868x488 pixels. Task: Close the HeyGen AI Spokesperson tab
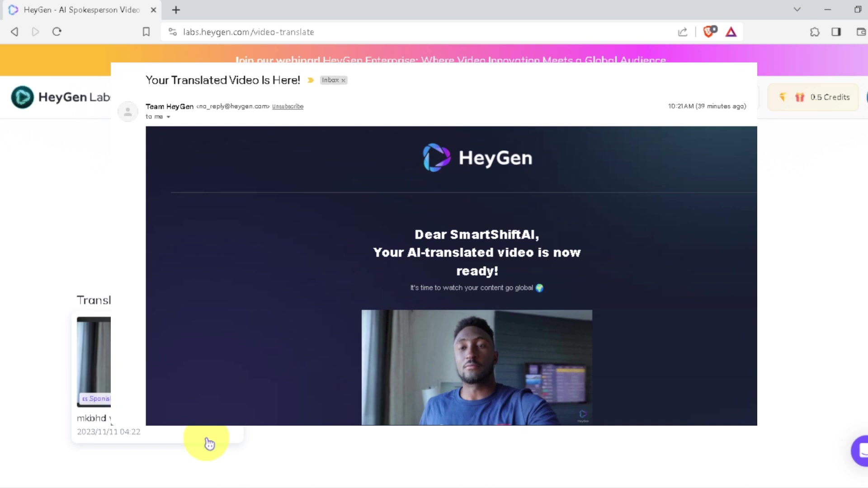point(153,9)
